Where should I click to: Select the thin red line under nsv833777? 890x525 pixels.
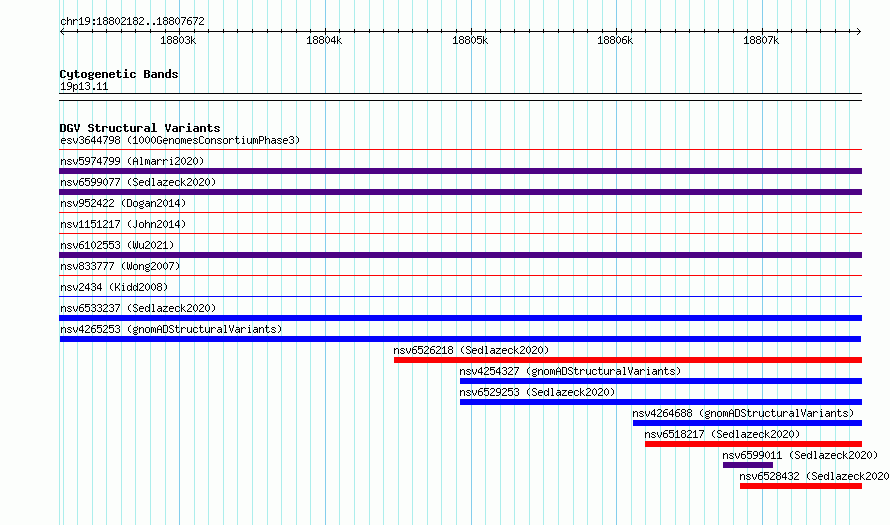460,276
